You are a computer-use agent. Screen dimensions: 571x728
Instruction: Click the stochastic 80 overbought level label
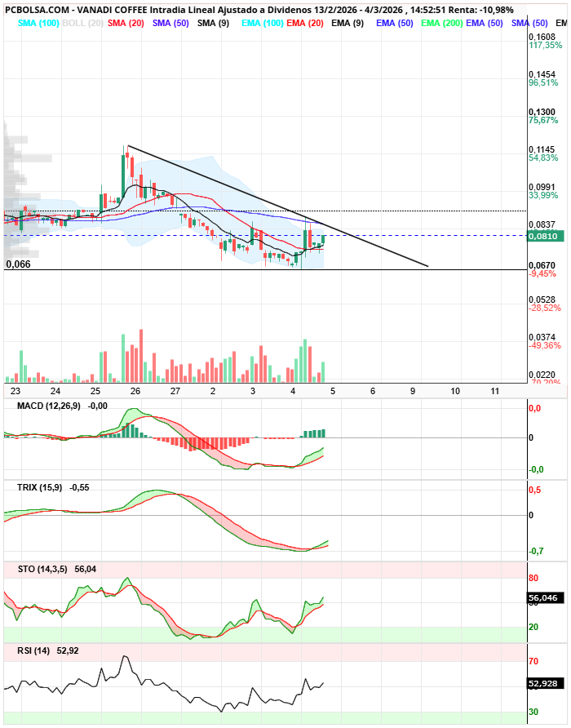pyautogui.click(x=533, y=578)
